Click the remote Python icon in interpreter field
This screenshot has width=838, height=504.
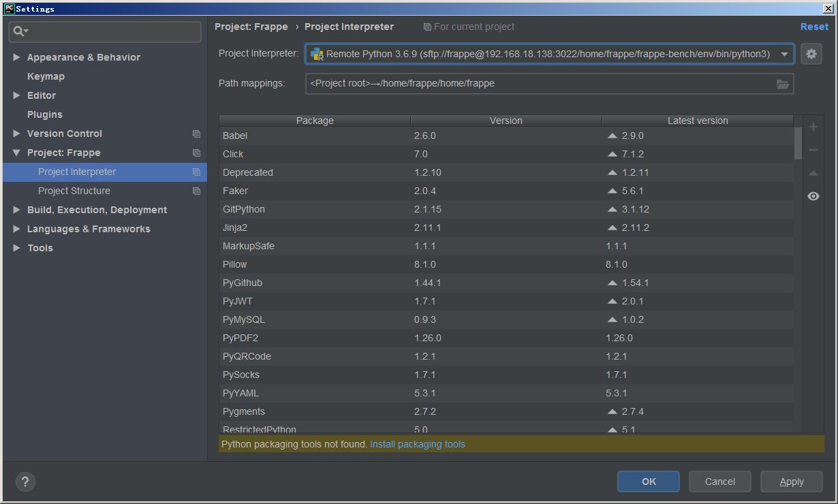click(x=317, y=54)
